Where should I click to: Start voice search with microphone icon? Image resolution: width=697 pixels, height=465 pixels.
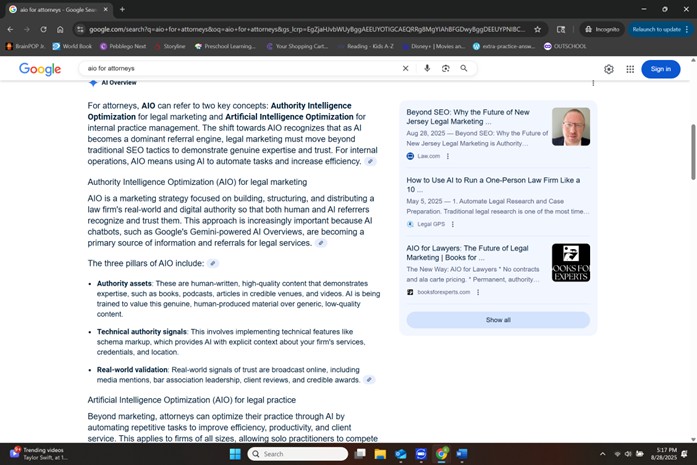point(427,68)
